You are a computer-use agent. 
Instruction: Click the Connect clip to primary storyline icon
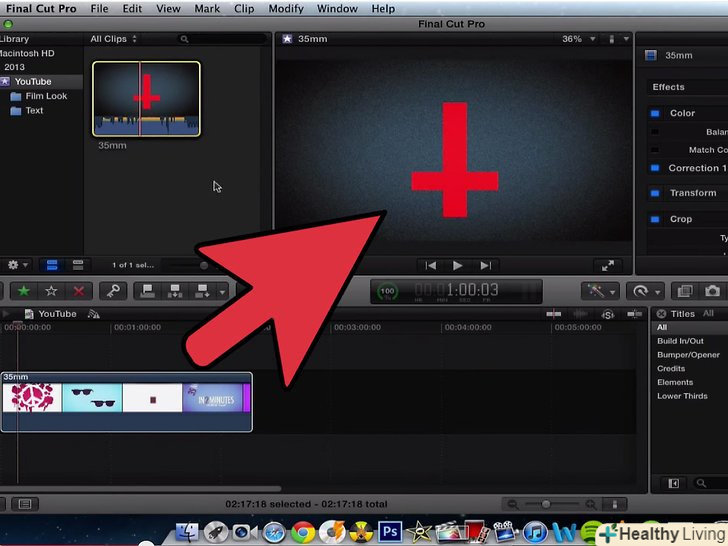(147, 291)
